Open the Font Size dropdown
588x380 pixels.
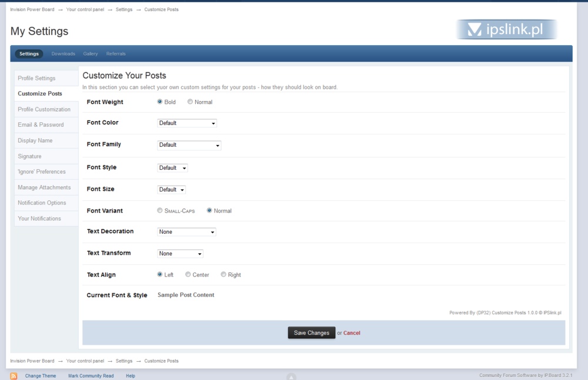(171, 190)
